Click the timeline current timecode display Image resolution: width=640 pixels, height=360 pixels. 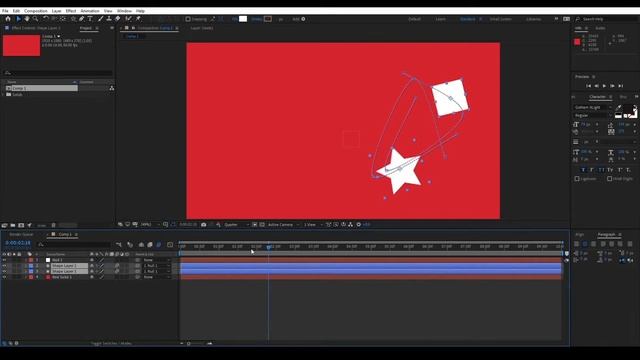pyautogui.click(x=18, y=243)
